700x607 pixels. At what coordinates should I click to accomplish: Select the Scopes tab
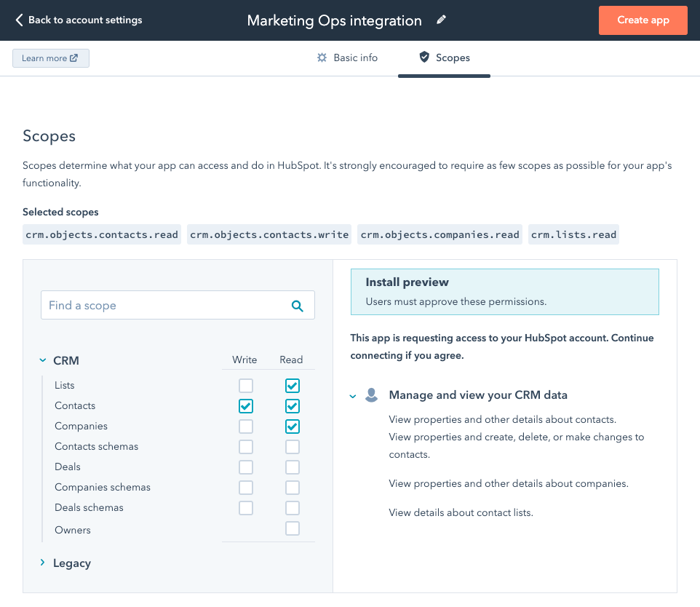click(x=453, y=57)
